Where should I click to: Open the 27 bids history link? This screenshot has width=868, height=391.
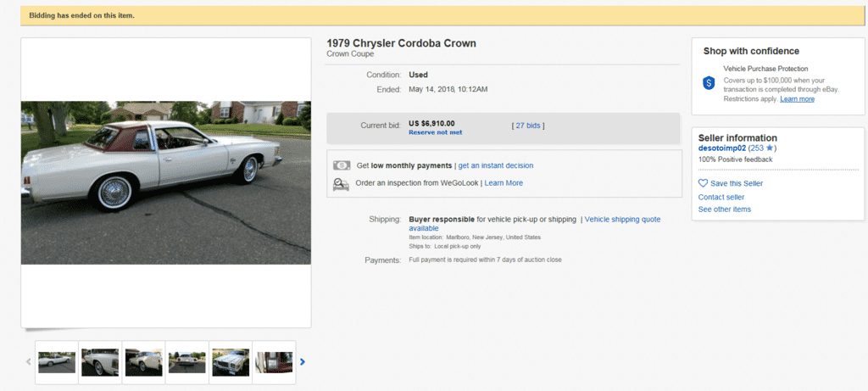[x=527, y=126]
